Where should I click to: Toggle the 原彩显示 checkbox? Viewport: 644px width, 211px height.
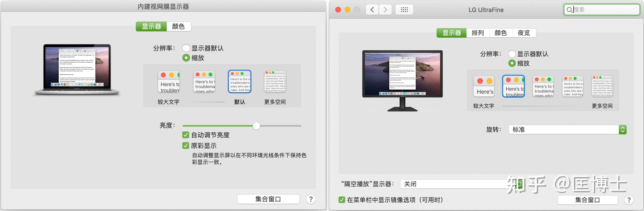[x=186, y=145]
